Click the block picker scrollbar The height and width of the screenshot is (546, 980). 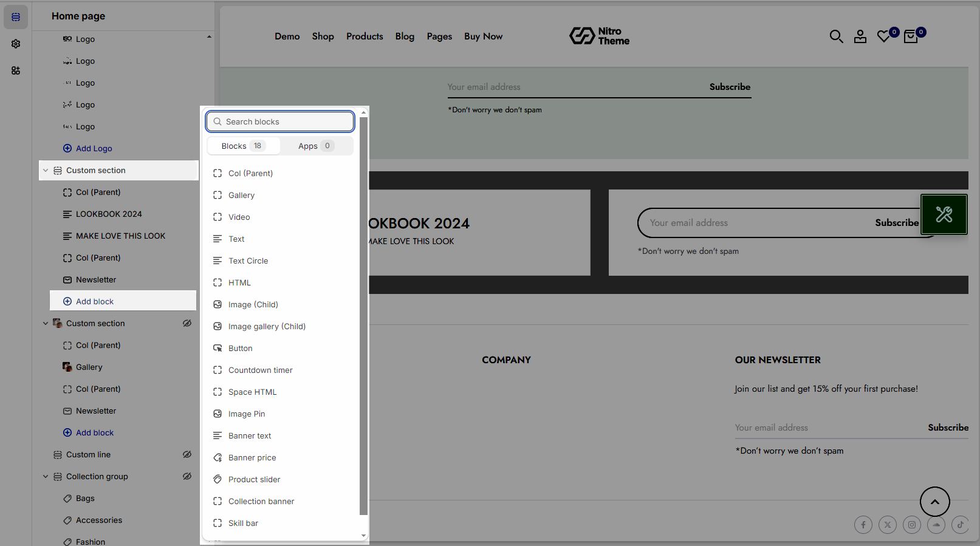point(364,316)
